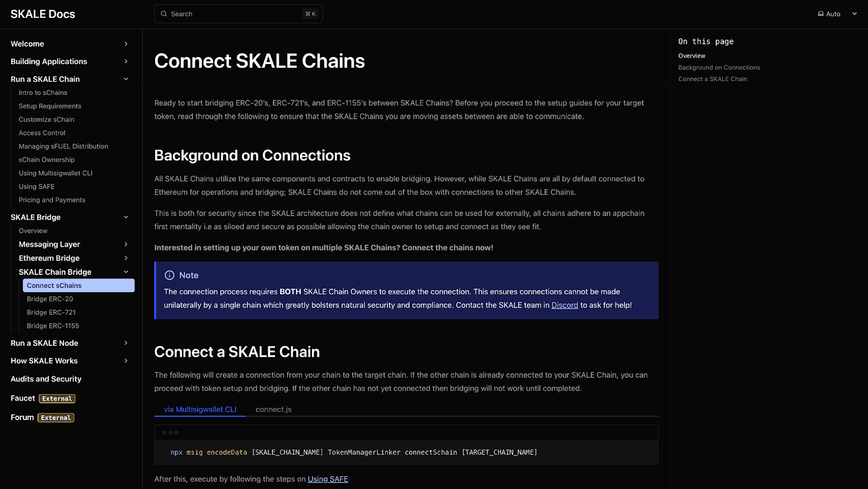Expand the Ethereum Bridge submenu
The width and height of the screenshot is (868, 489).
pyautogui.click(x=125, y=258)
